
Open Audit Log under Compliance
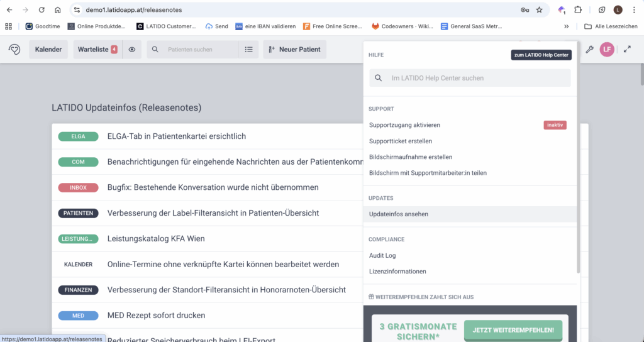click(382, 255)
